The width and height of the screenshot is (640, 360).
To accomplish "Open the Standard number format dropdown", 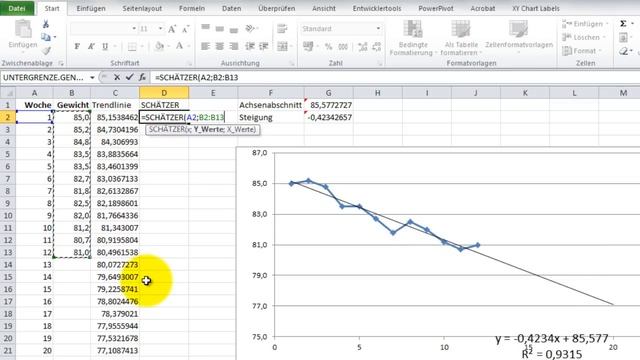I will pos(378,29).
